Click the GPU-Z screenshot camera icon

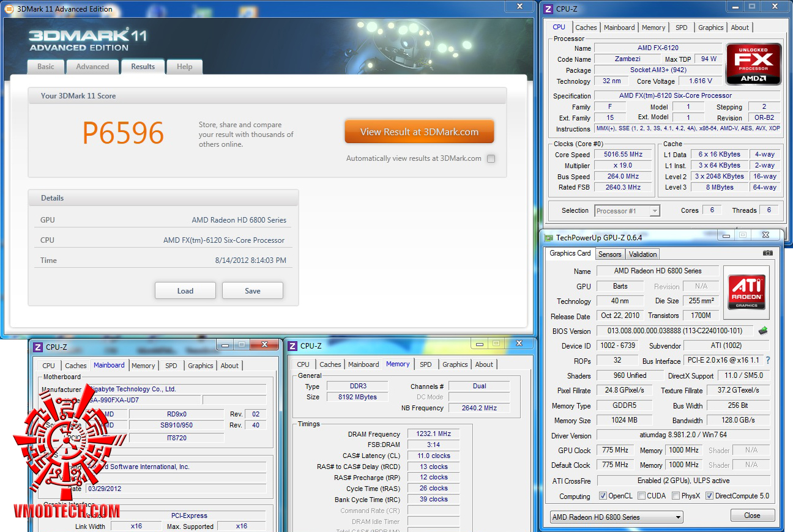point(768,253)
